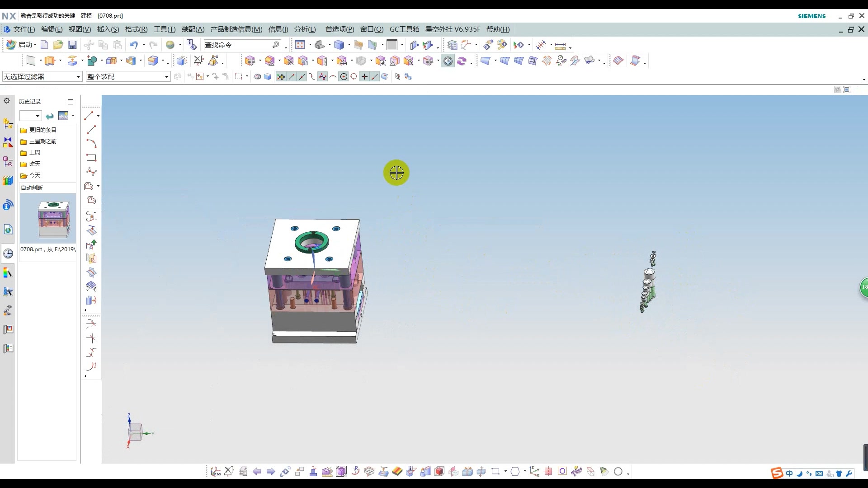This screenshot has height=488, width=868.
Task: Click the Save file icon
Action: pos(72,45)
